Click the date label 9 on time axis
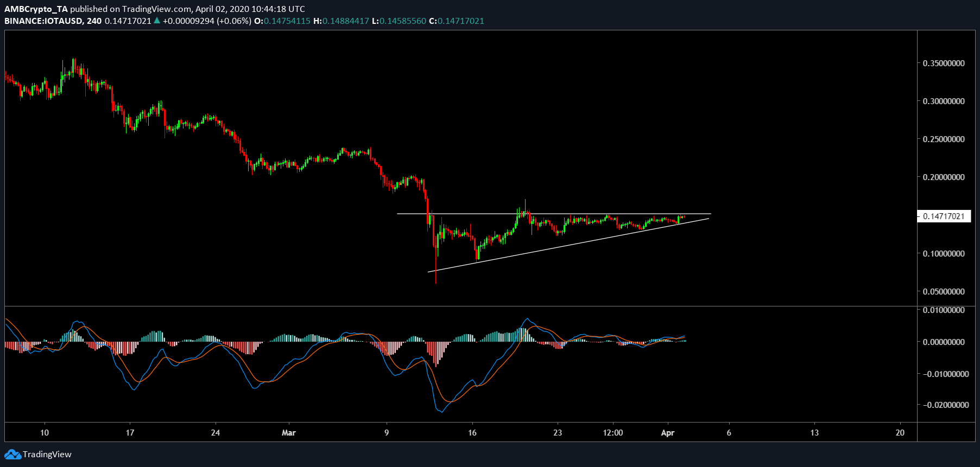This screenshot has width=980, height=467. click(387, 432)
